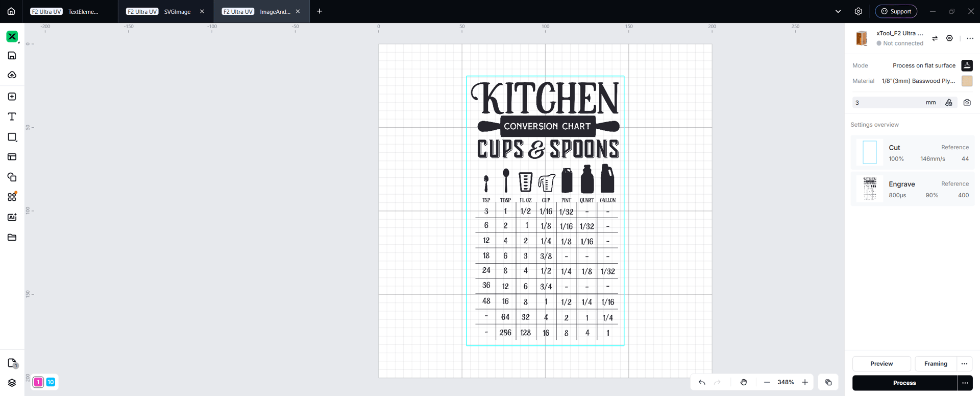This screenshot has height=396, width=980.
Task: Click the Framing button
Action: [x=936, y=364]
